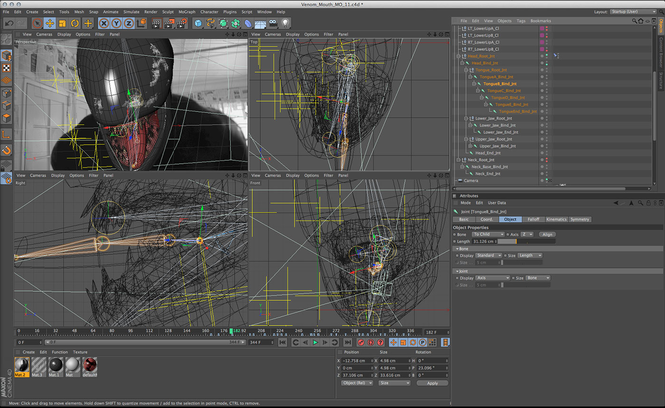Open the MoGraph menu
Image resolution: width=665 pixels, height=408 pixels.
point(187,12)
